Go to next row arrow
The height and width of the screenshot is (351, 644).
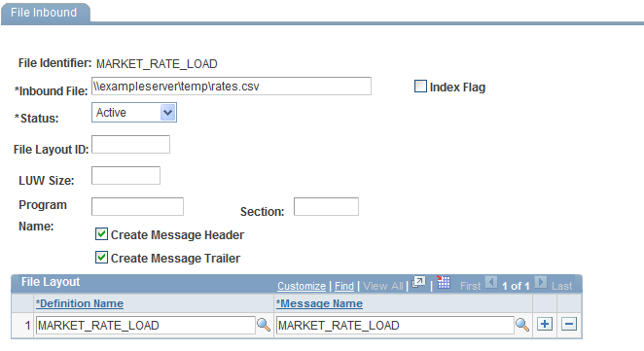click(x=541, y=282)
